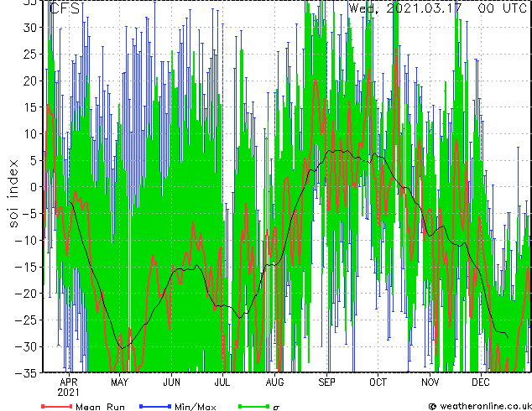Click the y-axis value 25
The width and height of the screenshot is (532, 411).
[x=30, y=55]
